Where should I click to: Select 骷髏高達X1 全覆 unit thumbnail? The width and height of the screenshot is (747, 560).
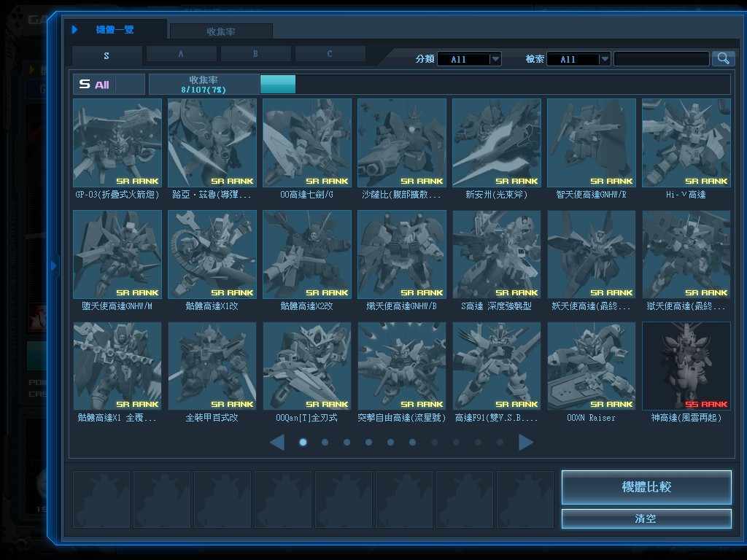click(117, 366)
